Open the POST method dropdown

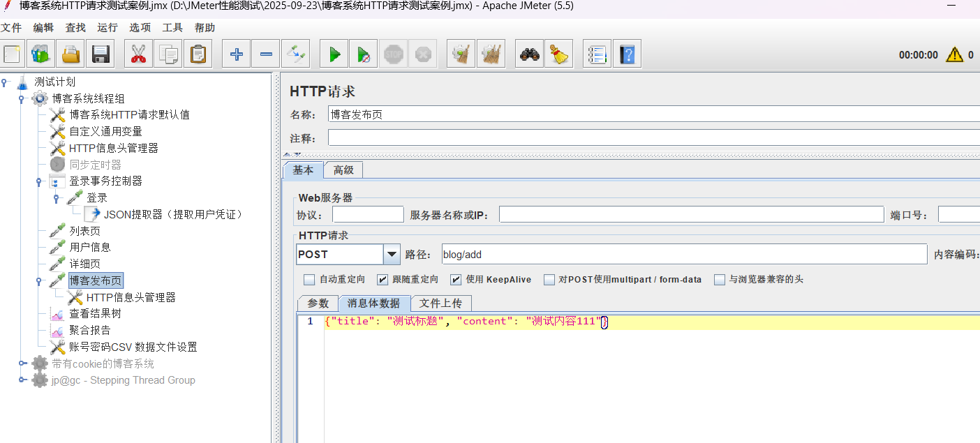pyautogui.click(x=392, y=255)
